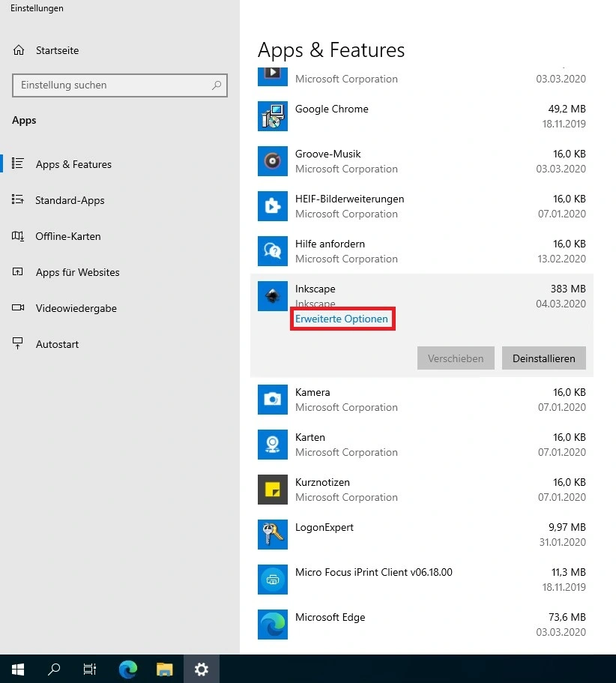This screenshot has width=616, height=683.
Task: Open File Explorer from the taskbar
Action: (165, 670)
